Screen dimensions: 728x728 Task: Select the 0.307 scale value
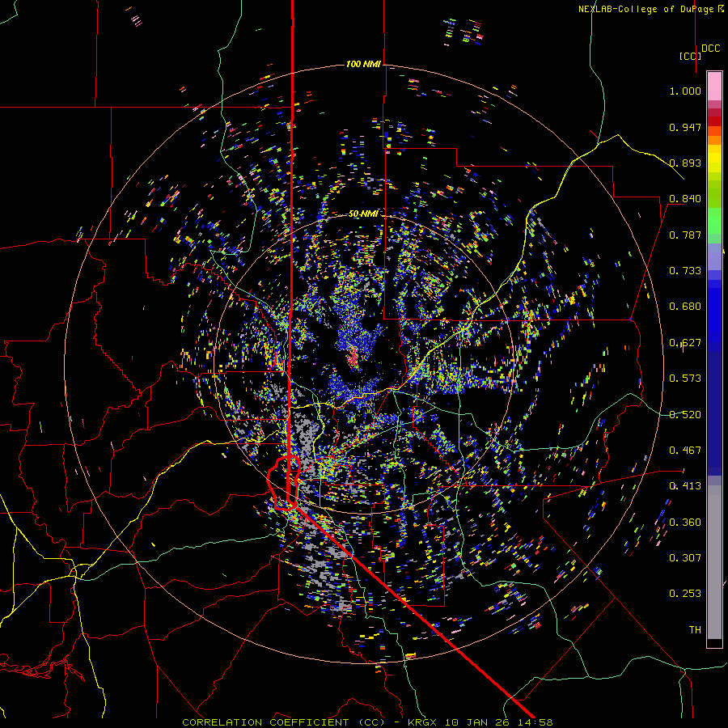pos(685,558)
